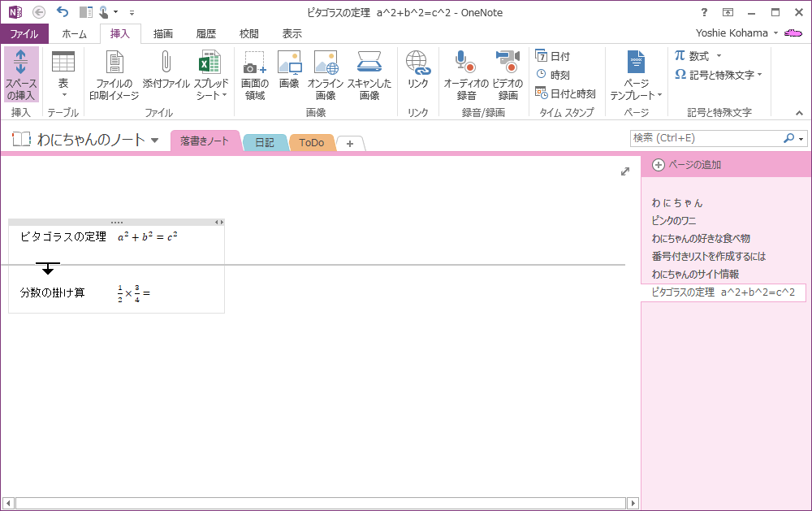Open the わにちゃん page

(677, 202)
